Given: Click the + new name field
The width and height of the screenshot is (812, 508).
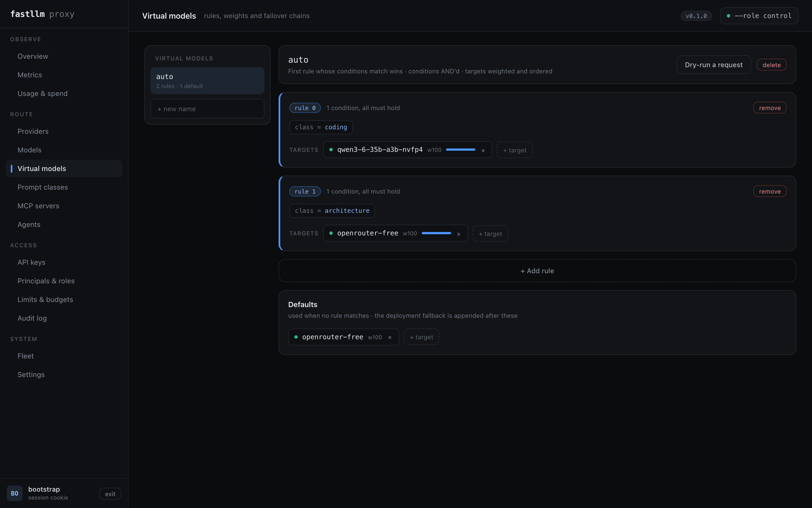Looking at the screenshot, I should 207,109.
